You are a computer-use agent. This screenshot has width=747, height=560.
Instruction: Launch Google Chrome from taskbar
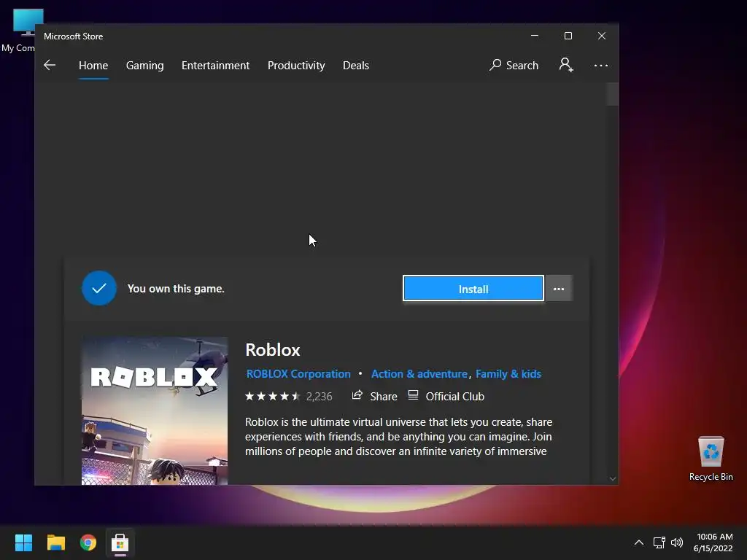pyautogui.click(x=88, y=542)
